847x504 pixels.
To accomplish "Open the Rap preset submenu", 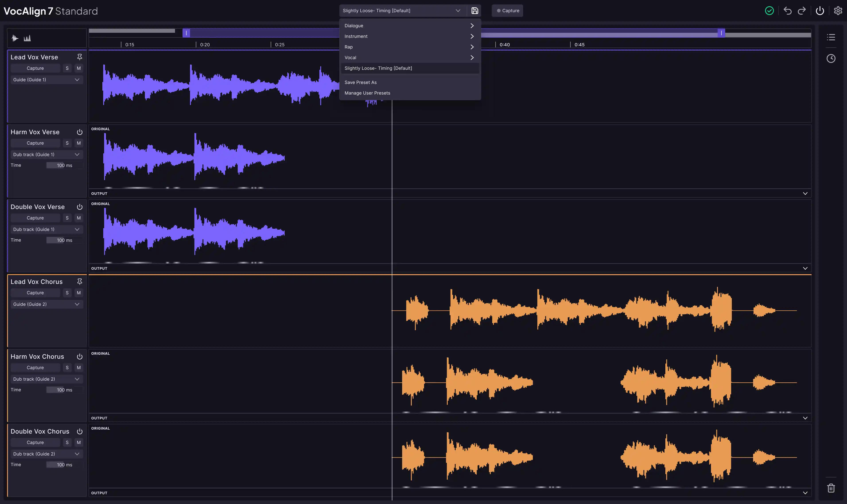I will [410, 47].
